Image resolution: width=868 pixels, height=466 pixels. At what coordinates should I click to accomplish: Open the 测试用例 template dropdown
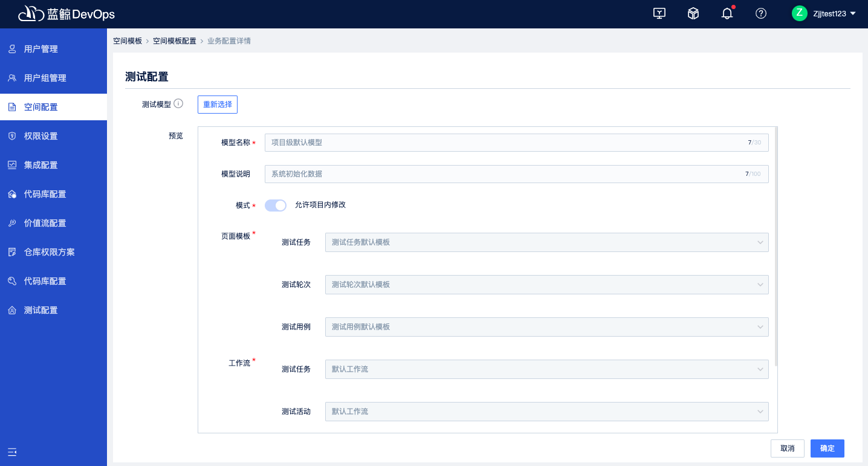pyautogui.click(x=547, y=327)
